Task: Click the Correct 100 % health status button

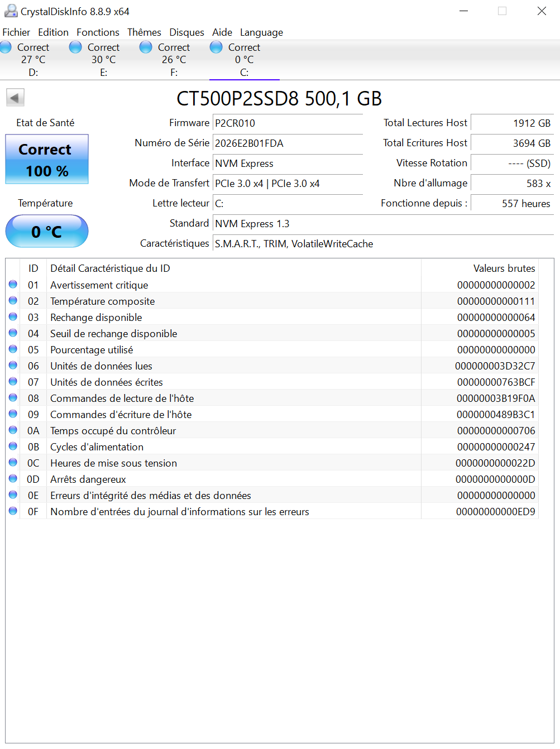Action: tap(47, 159)
